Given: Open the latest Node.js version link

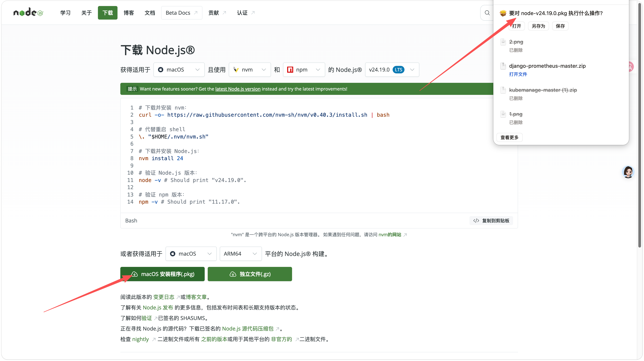Looking at the screenshot, I should click(238, 89).
